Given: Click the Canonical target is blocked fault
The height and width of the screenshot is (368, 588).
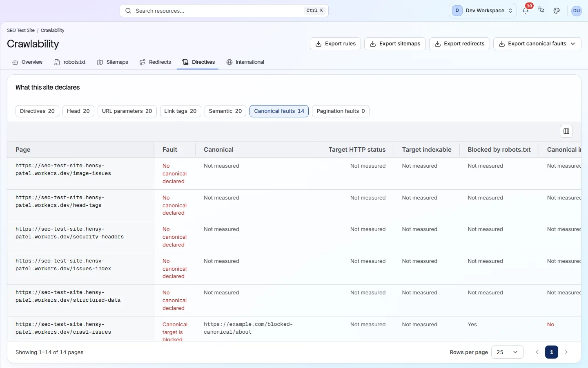Looking at the screenshot, I should click(175, 332).
